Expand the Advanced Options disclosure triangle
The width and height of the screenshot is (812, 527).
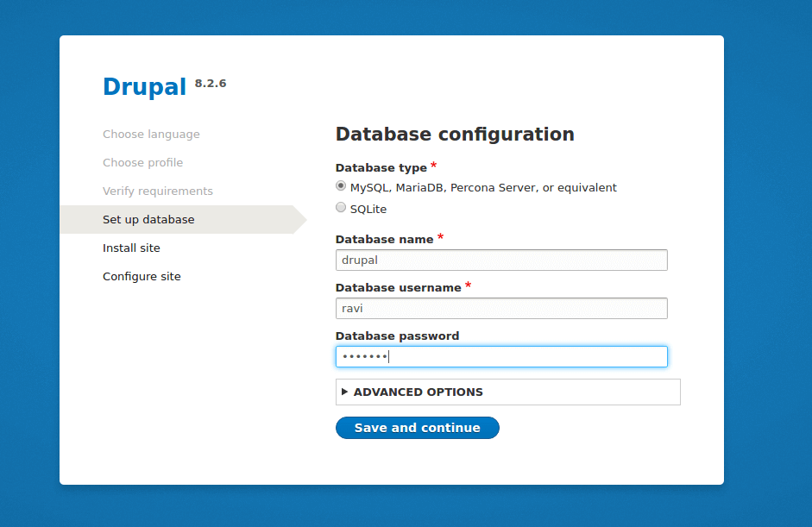[344, 392]
